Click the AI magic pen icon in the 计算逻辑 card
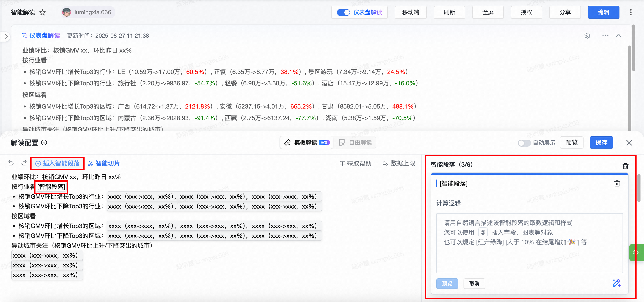 click(616, 283)
